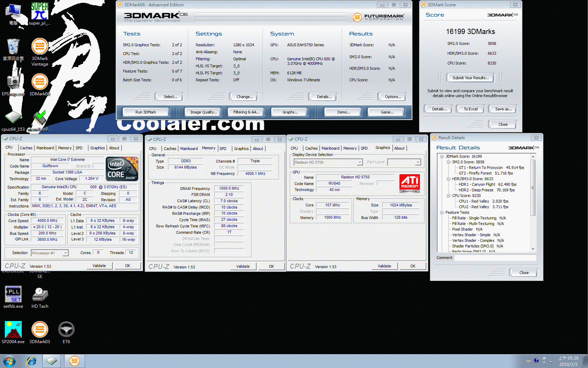Click Validate in the memory CPU-Z window
The image size is (588, 368).
(x=243, y=266)
